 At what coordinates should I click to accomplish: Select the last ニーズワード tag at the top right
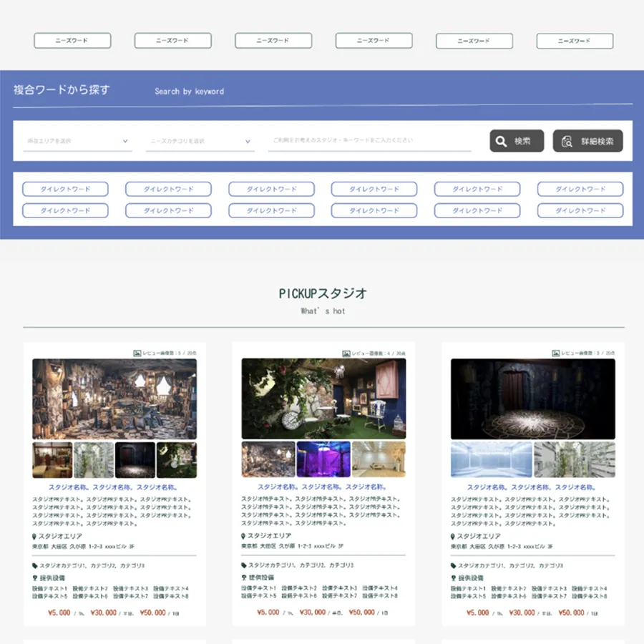point(575,41)
